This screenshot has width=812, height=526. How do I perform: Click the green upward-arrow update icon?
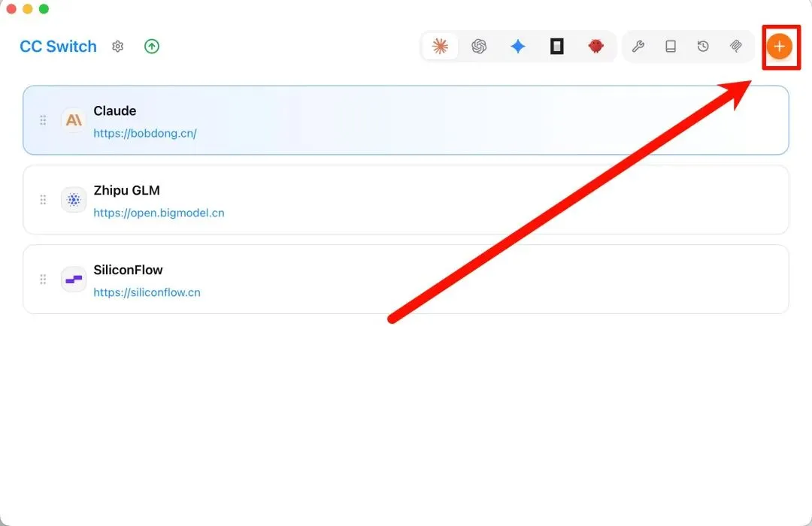(x=152, y=47)
